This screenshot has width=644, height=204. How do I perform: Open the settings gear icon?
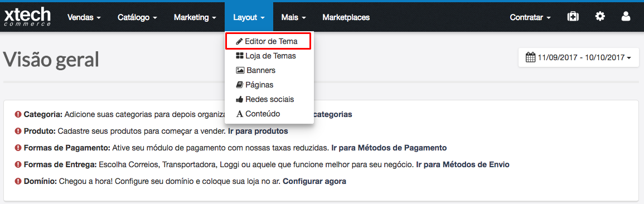click(600, 16)
